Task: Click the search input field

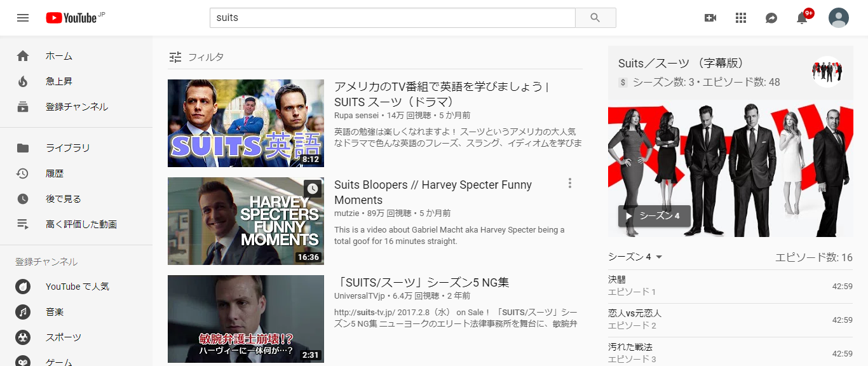Action: pyautogui.click(x=393, y=18)
